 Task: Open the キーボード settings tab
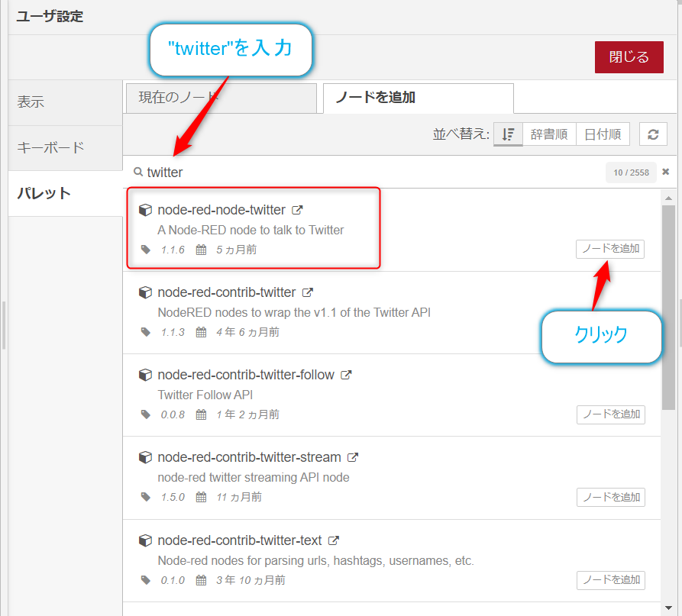65,148
